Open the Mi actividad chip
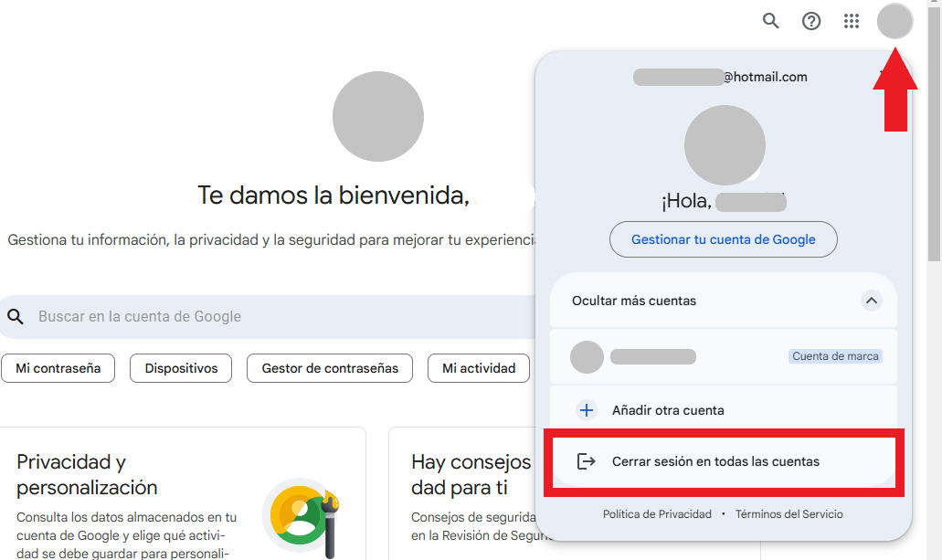Viewport: 942px width, 560px height. coord(479,368)
